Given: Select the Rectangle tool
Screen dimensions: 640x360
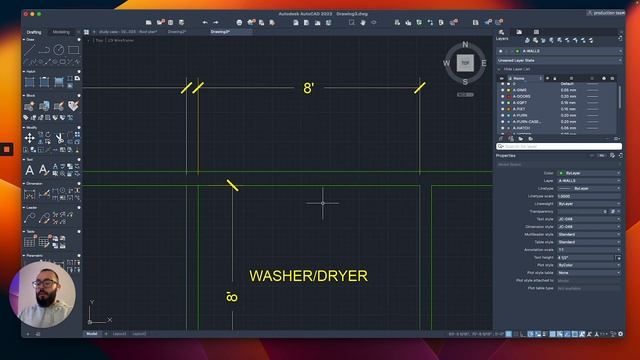Looking at the screenshot, I should click(73, 50).
